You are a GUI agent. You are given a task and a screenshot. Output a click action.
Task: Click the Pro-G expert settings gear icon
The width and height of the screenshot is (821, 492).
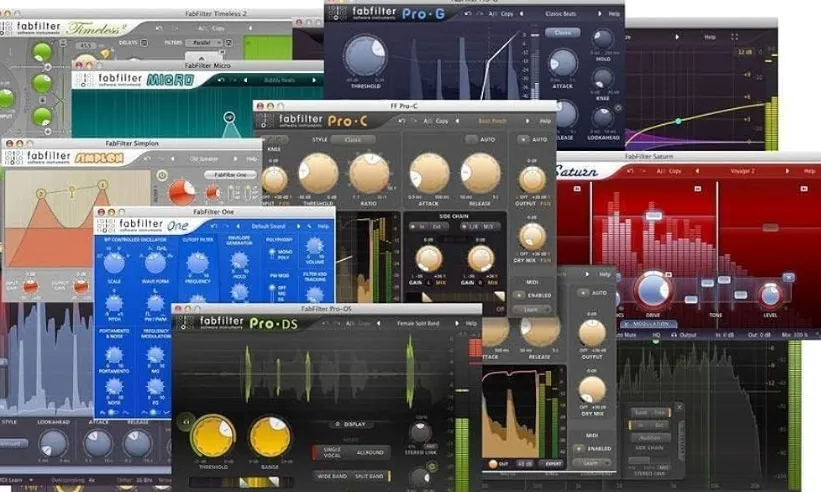pyautogui.click(x=618, y=108)
